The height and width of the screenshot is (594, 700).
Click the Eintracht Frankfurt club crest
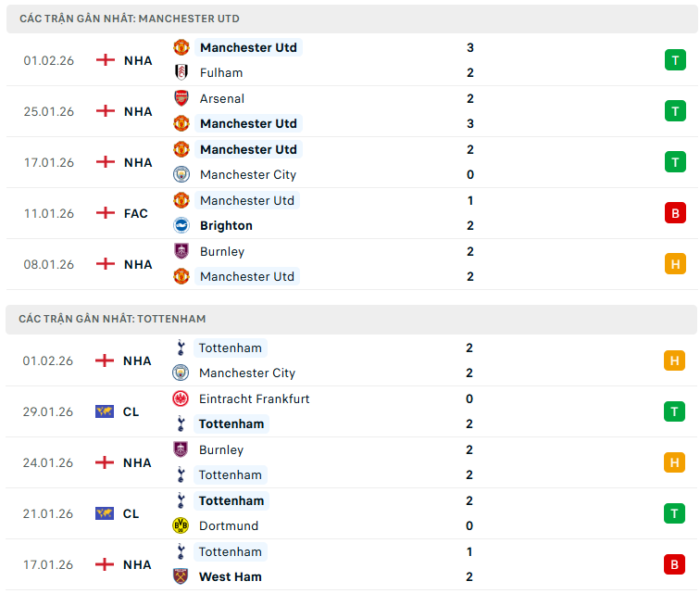(x=180, y=398)
